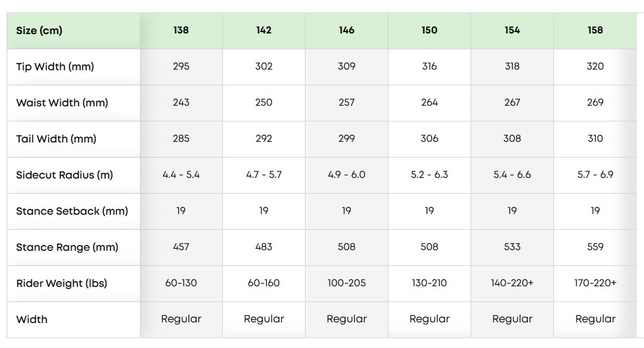Click the rider weight 170-220+ cell

(595, 283)
